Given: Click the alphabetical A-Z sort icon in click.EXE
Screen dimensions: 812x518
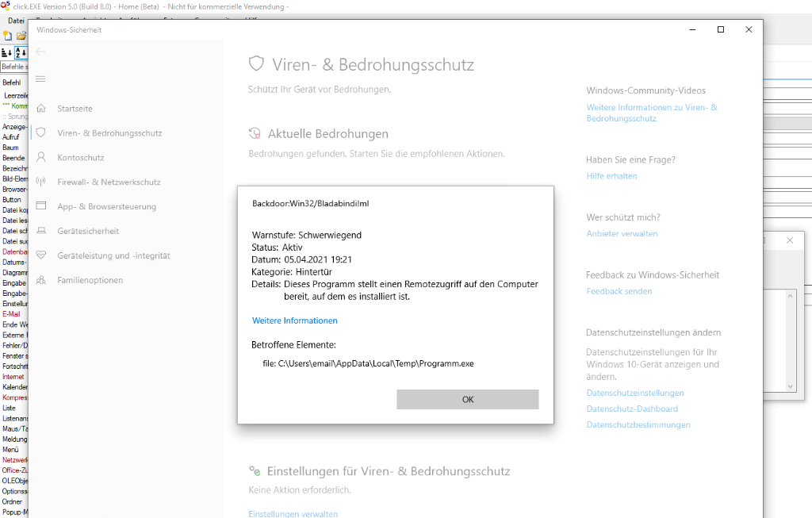Looking at the screenshot, I should point(21,52).
